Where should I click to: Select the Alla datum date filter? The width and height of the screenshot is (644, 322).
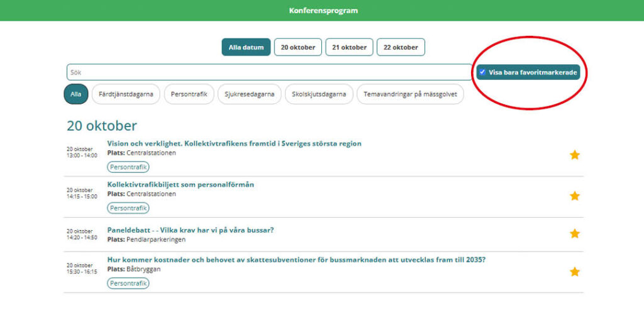point(246,47)
